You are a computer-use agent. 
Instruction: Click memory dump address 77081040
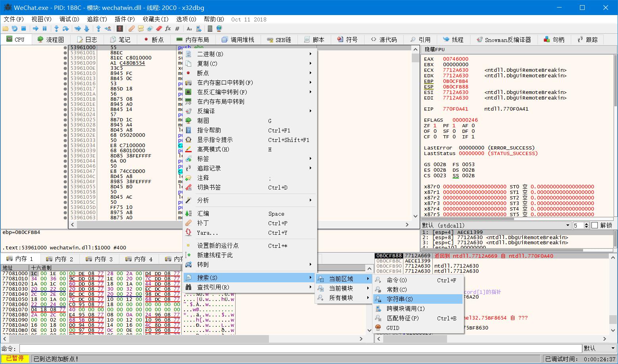[x=15, y=294]
